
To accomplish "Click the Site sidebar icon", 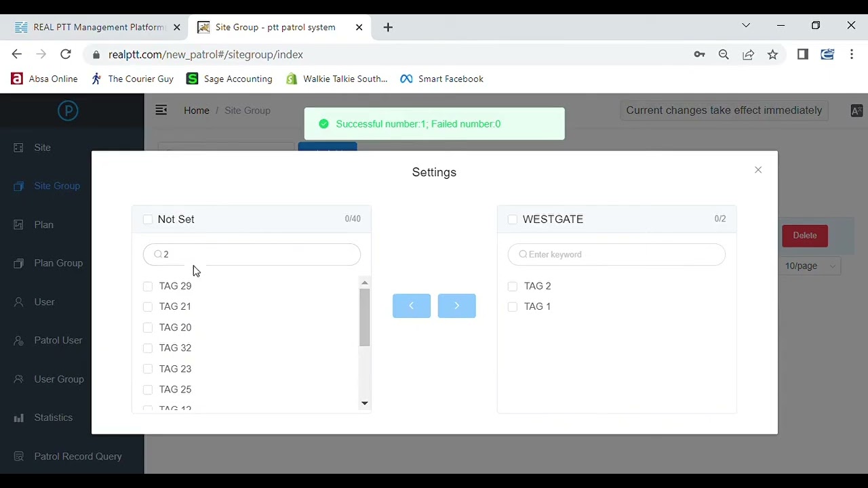I will point(19,147).
